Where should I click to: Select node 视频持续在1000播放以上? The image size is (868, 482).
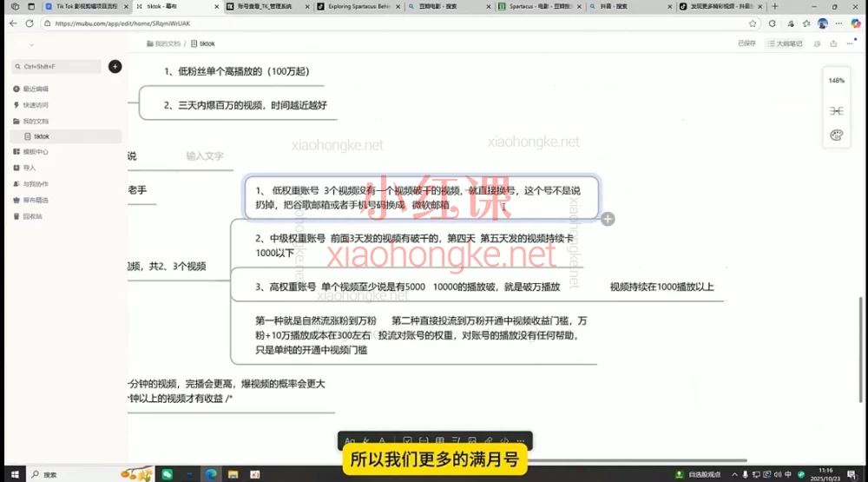tap(661, 287)
